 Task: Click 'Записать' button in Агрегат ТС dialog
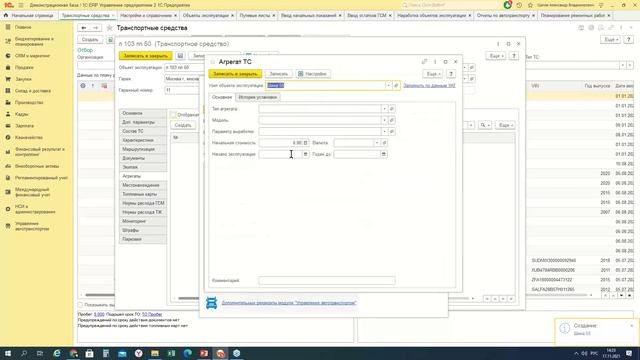tap(279, 74)
